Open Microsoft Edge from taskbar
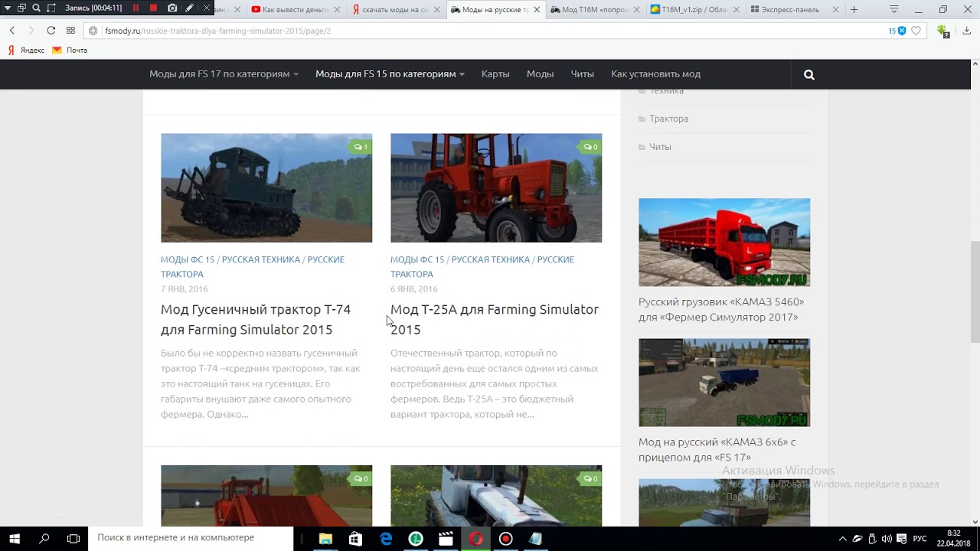The image size is (980, 551). tap(386, 539)
